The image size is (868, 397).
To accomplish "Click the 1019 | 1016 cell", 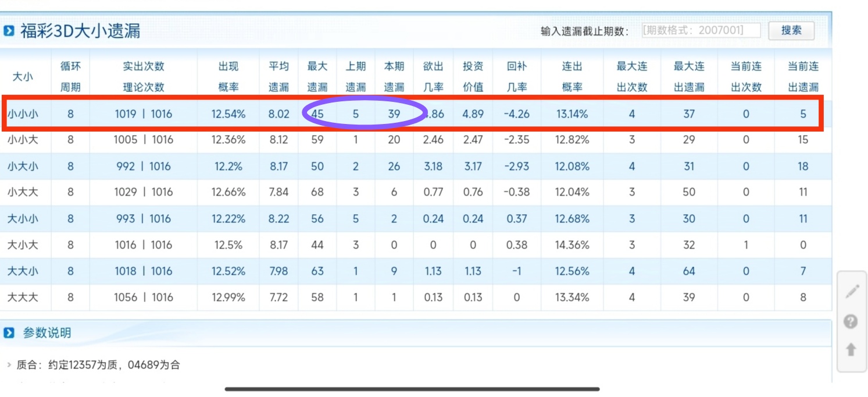I will pyautogui.click(x=144, y=114).
